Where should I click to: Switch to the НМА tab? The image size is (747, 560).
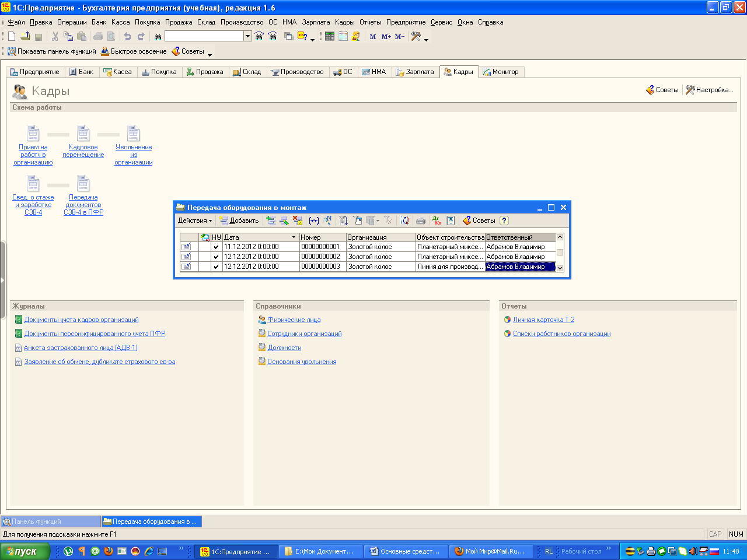[x=373, y=72]
